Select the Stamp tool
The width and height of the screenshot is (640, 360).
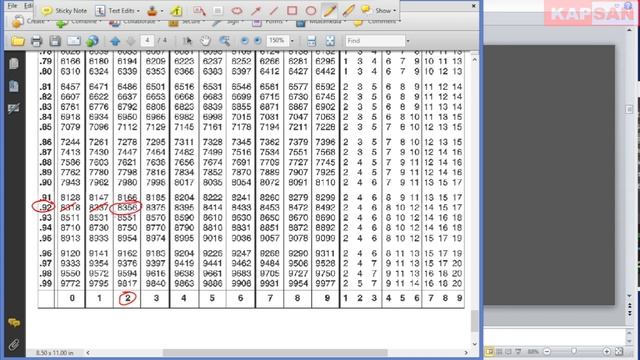pyautogui.click(x=152, y=11)
